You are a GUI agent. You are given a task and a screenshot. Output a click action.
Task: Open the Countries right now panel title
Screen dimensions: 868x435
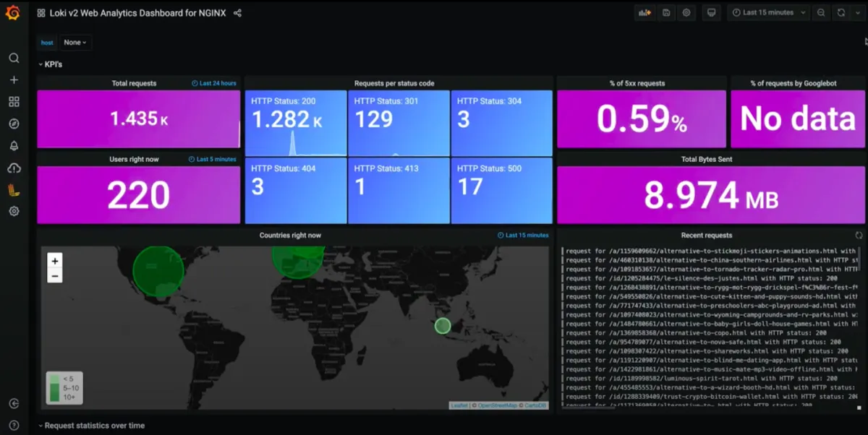click(290, 236)
